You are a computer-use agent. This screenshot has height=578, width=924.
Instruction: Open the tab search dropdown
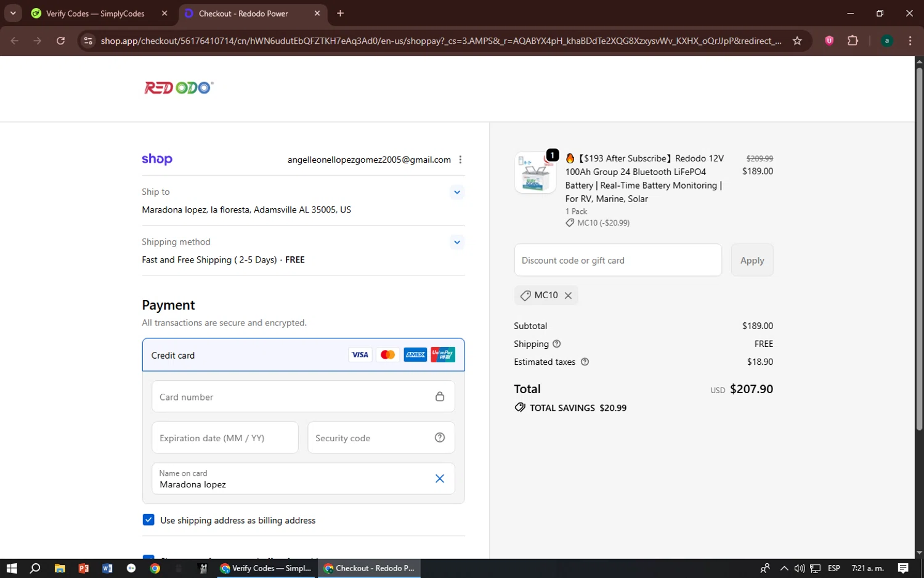pyautogui.click(x=13, y=14)
